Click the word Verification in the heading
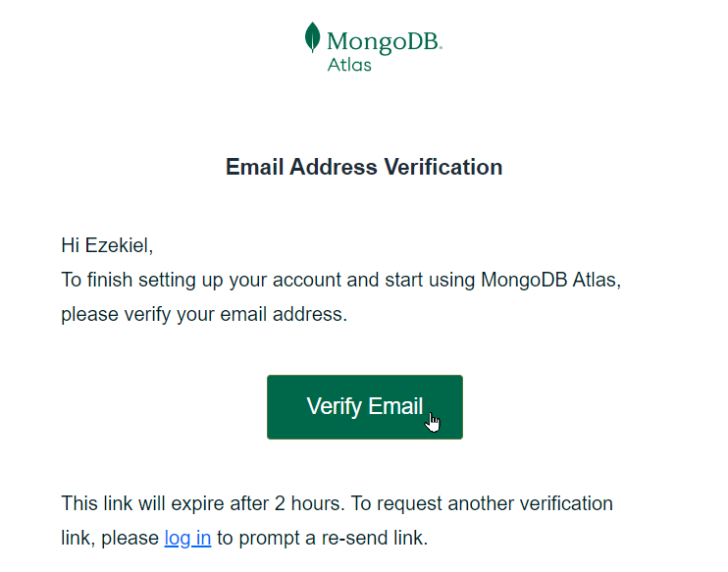The image size is (728, 572). 442,167
